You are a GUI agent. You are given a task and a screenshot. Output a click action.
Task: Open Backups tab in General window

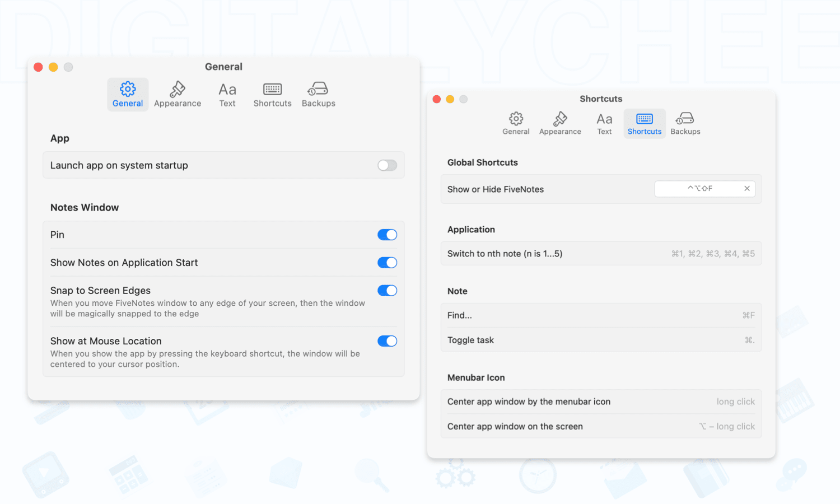[x=318, y=94]
